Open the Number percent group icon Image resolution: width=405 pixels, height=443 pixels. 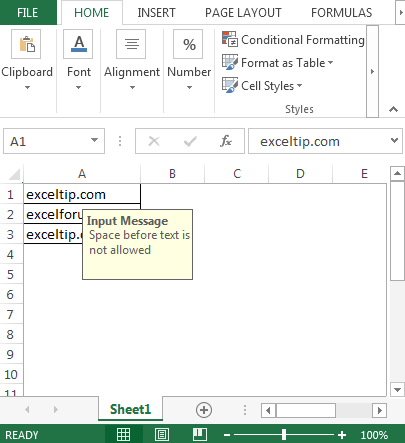[x=188, y=44]
